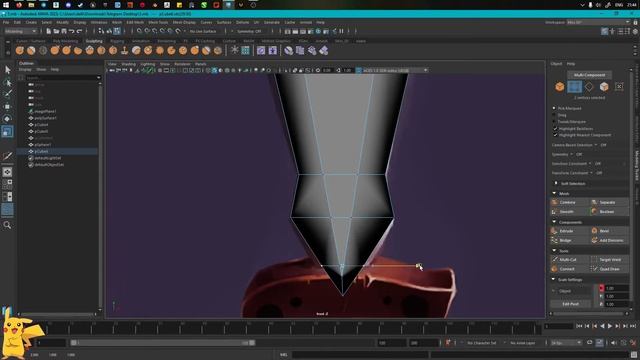
Task: Select imagePlane1 in the Outliner
Action: (45, 111)
